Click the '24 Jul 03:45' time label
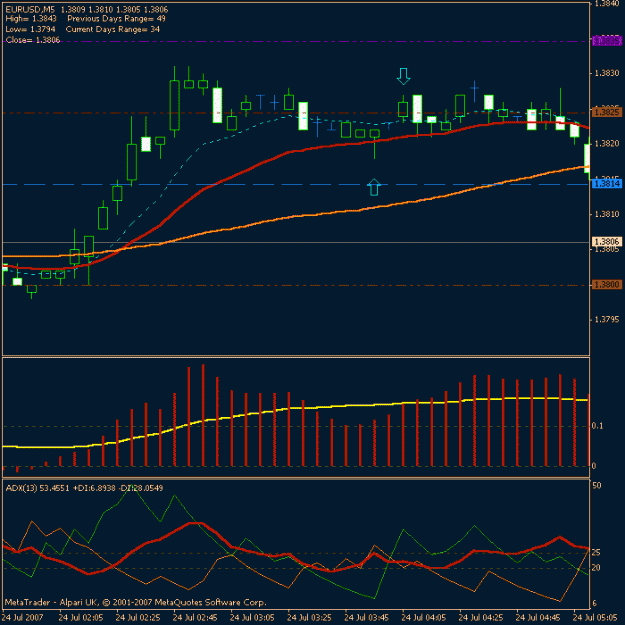 (366, 618)
